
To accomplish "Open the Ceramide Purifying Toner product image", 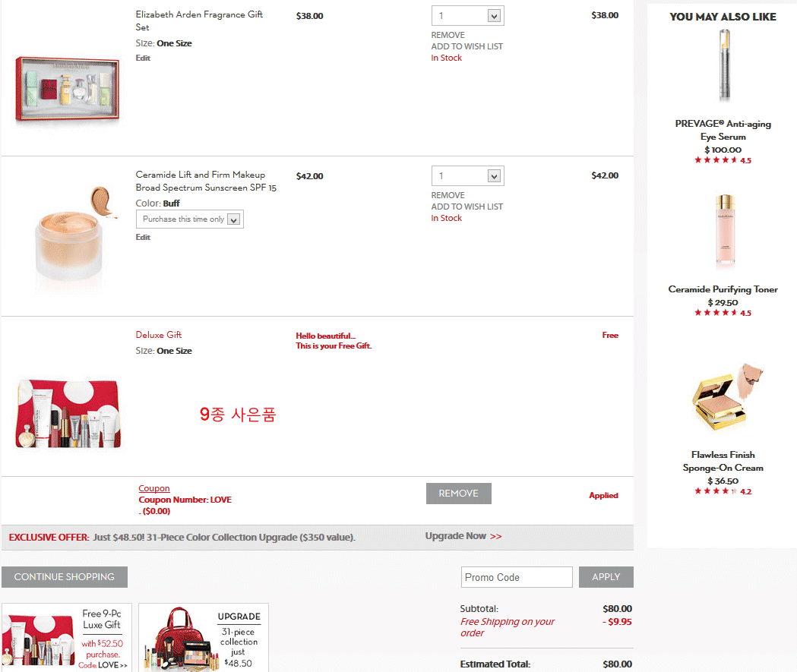I will pyautogui.click(x=725, y=231).
